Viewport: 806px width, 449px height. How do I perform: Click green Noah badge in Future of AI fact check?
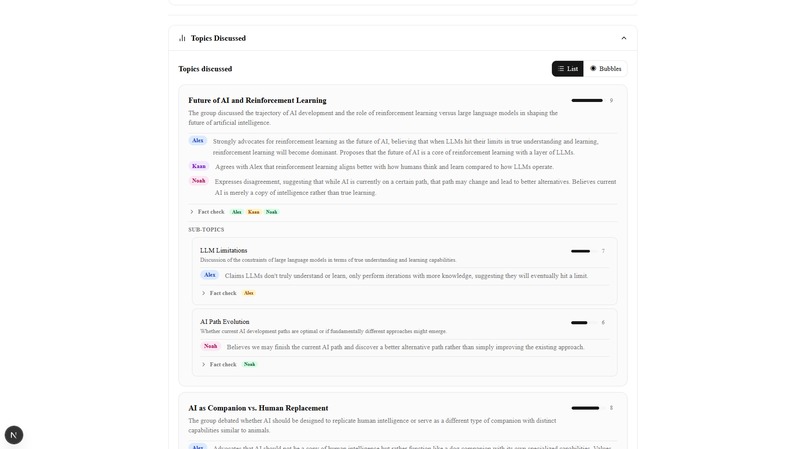coord(271,212)
